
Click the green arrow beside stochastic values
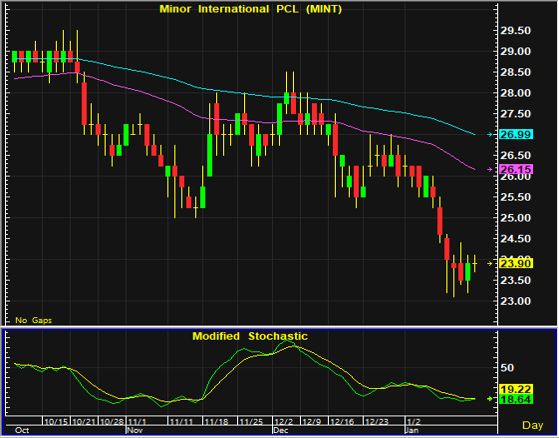(x=490, y=399)
